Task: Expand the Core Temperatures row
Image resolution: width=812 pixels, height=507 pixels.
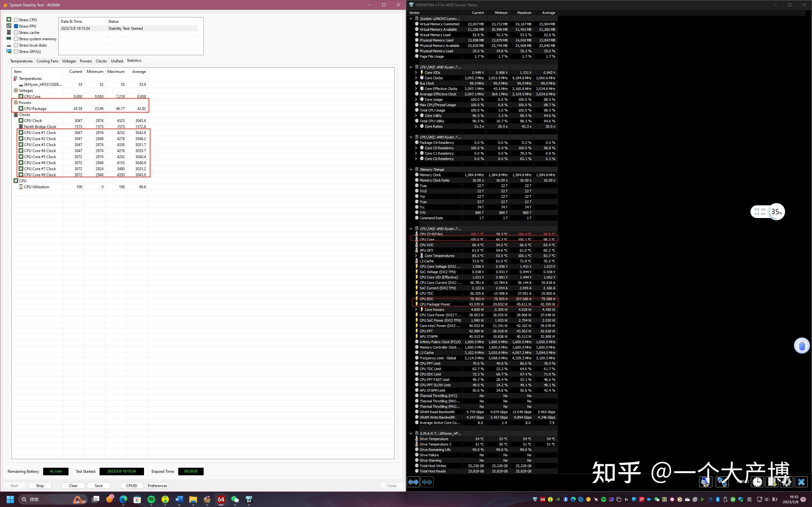Action: click(x=416, y=255)
